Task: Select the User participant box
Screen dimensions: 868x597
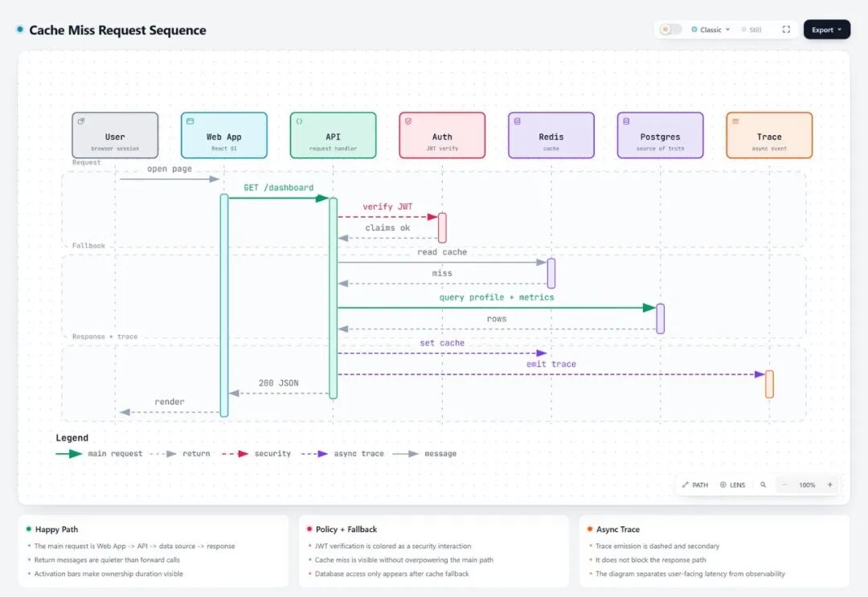Action: (115, 136)
